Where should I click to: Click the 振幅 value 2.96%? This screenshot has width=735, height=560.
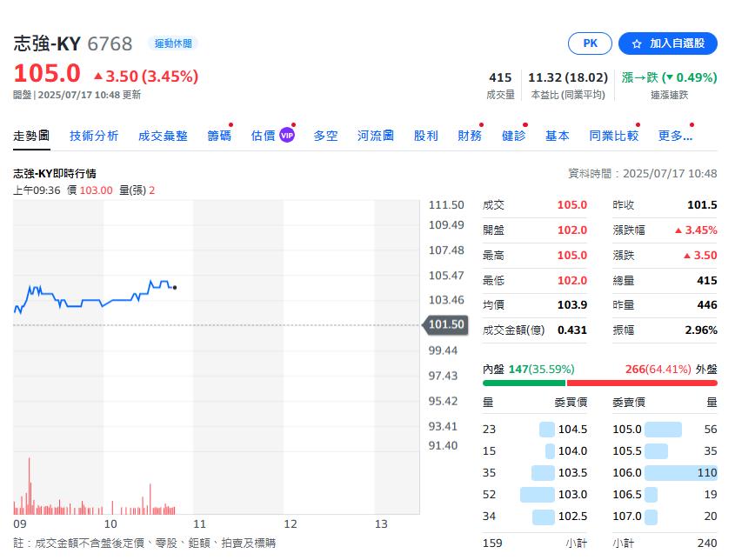701,330
